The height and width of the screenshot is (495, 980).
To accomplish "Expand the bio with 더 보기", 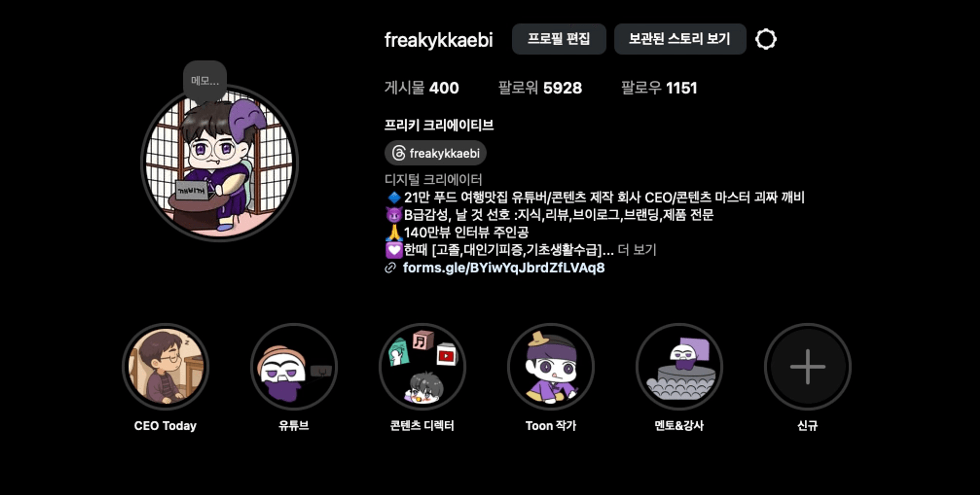I will [637, 250].
